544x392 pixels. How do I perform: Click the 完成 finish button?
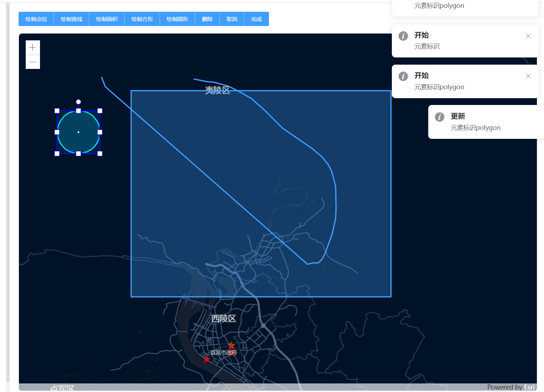[256, 19]
